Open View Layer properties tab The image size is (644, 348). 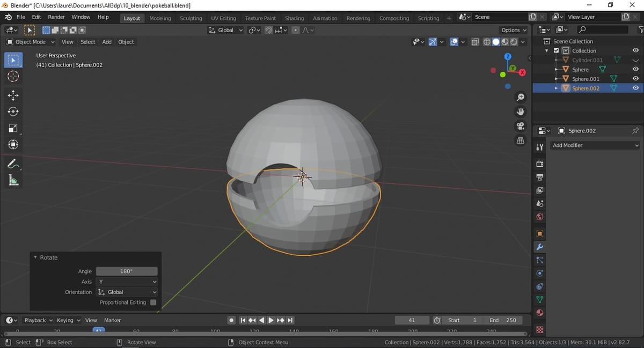click(x=540, y=190)
